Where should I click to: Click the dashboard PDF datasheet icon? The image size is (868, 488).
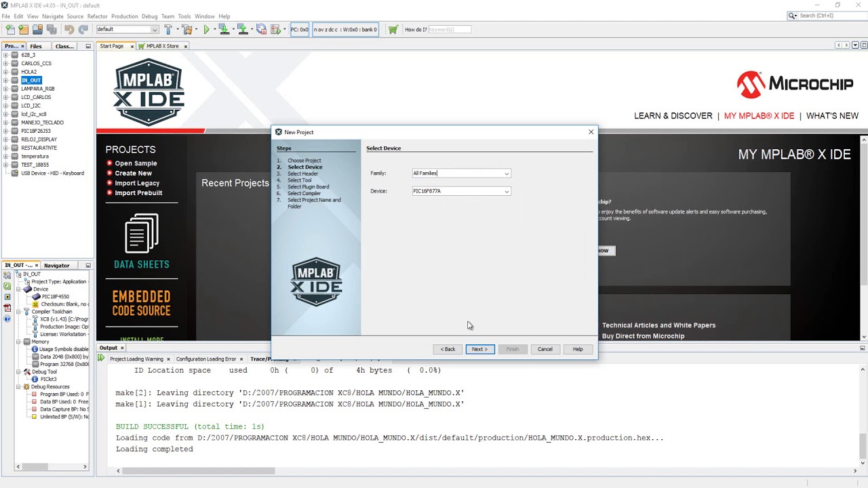coord(7,308)
